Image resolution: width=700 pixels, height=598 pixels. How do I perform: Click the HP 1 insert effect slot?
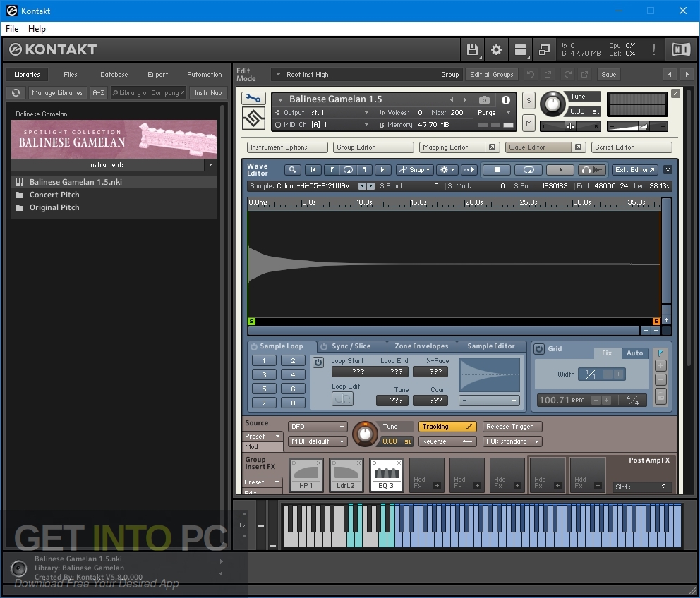(x=306, y=475)
